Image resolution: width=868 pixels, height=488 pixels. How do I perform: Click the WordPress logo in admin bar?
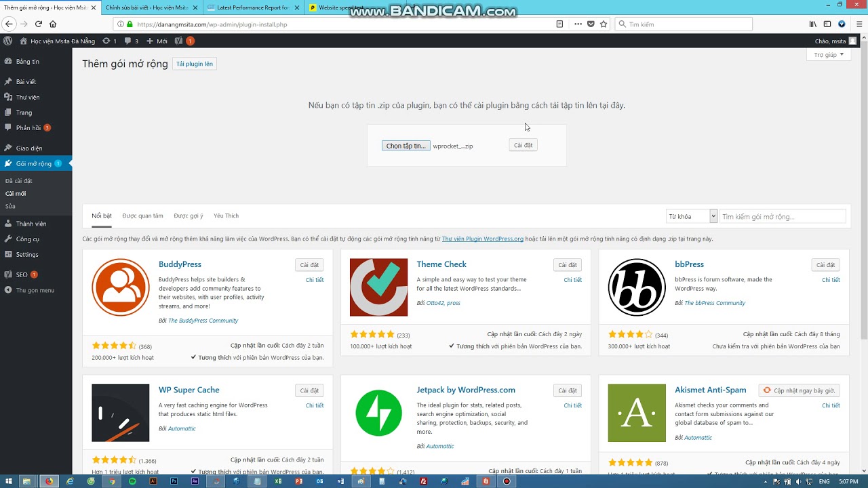pyautogui.click(x=7, y=41)
